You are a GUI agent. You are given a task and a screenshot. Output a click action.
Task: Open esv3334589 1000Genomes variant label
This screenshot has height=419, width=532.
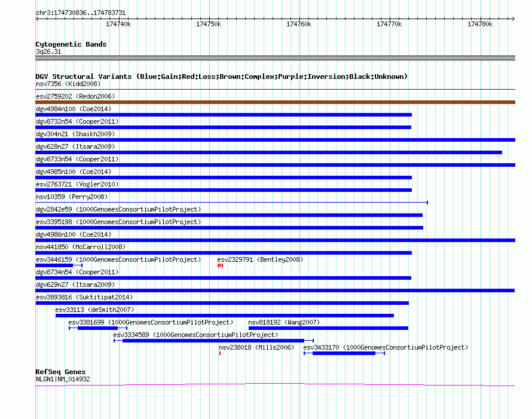196,335
